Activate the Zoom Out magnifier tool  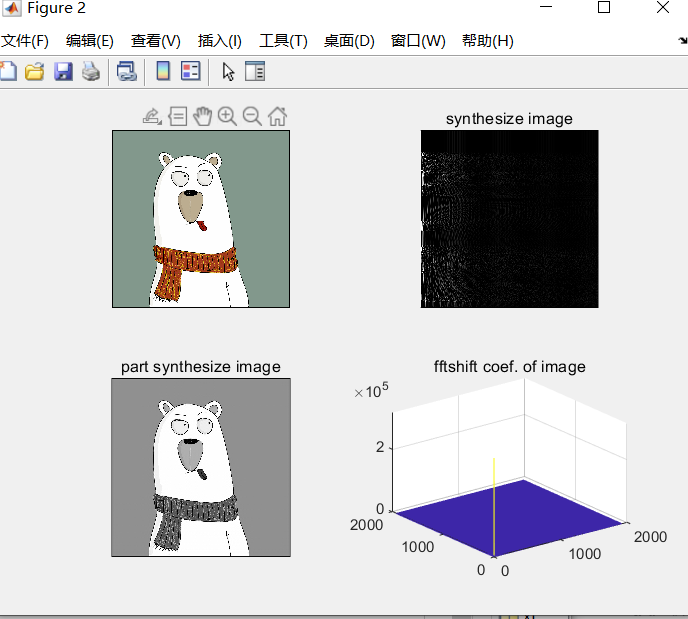tap(252, 117)
